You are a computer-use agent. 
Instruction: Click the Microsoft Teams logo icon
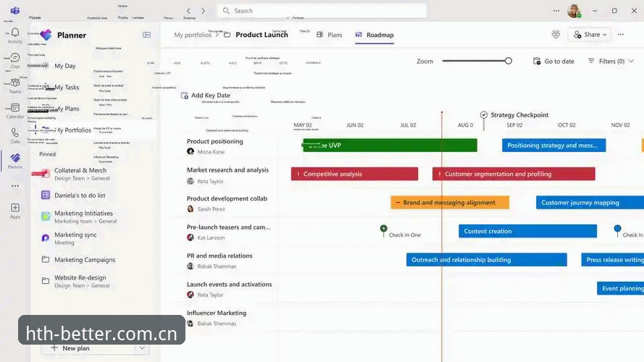15,10
